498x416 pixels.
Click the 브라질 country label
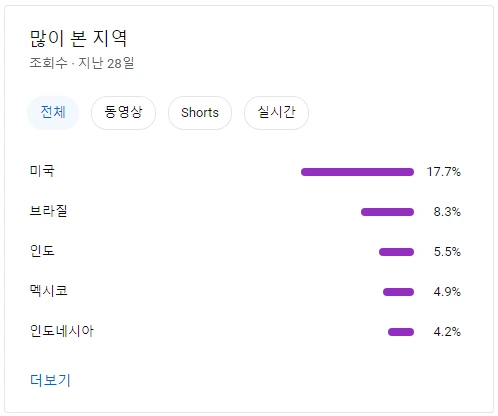[x=49, y=211]
